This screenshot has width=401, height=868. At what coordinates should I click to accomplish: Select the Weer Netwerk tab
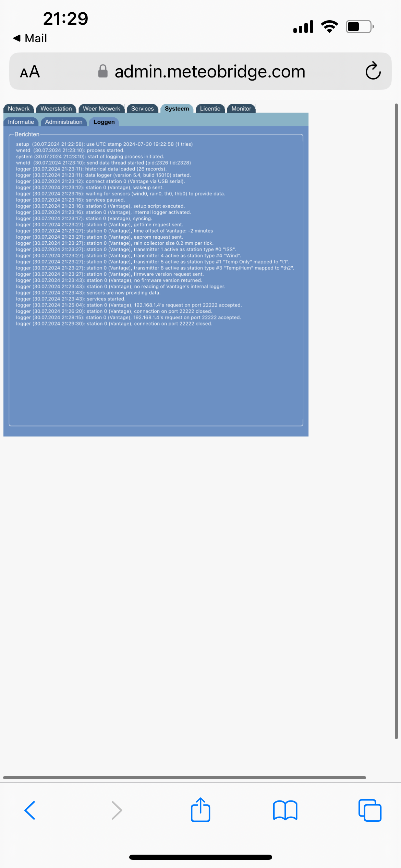(x=101, y=108)
